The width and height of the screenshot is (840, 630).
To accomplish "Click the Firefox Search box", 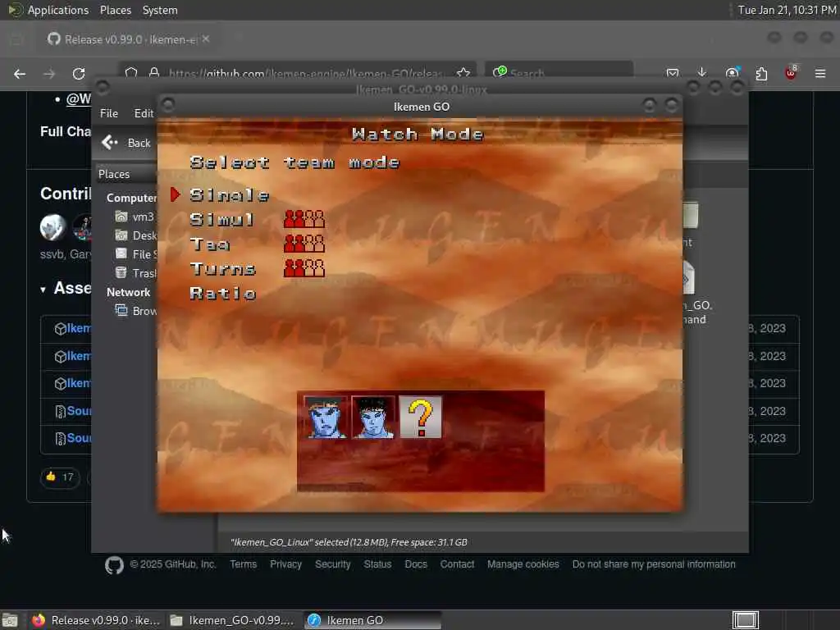I will [x=559, y=73].
